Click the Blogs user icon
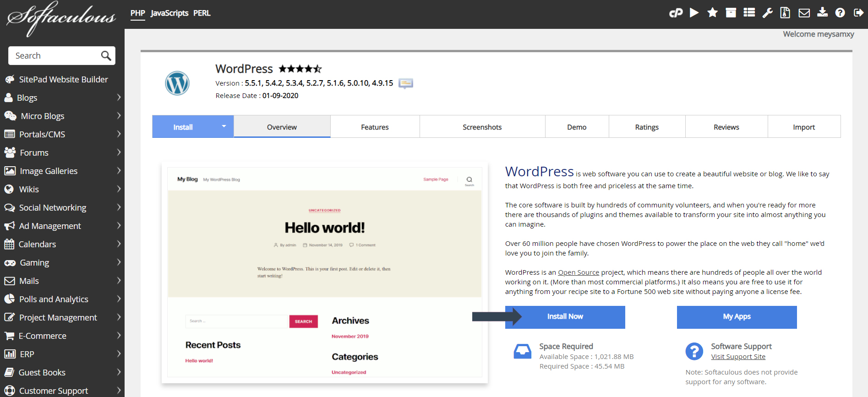Screen dimensions: 868x397 coord(9,98)
